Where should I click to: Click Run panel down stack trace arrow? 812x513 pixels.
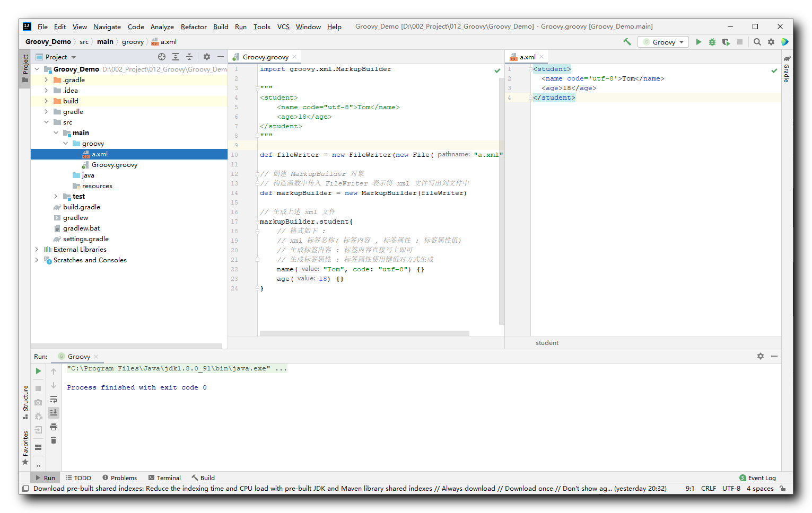(x=54, y=385)
